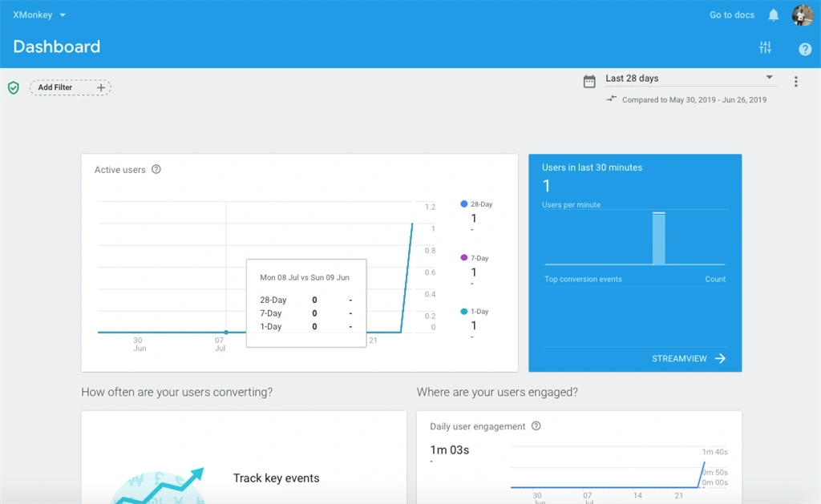Viewport: 821px width, 504px height.
Task: Open the help question mark icon
Action: tap(805, 49)
